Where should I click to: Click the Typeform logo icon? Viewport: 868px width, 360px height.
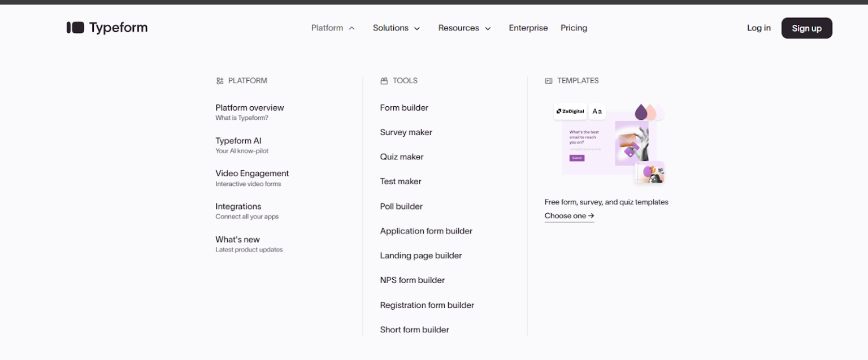[75, 28]
